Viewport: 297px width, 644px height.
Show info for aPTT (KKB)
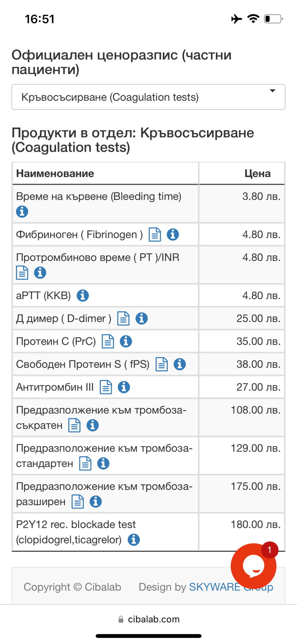(x=83, y=296)
